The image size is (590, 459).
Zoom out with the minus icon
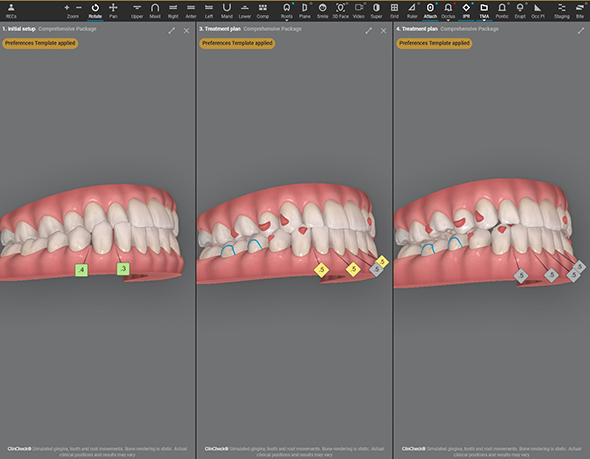pyautogui.click(x=79, y=8)
